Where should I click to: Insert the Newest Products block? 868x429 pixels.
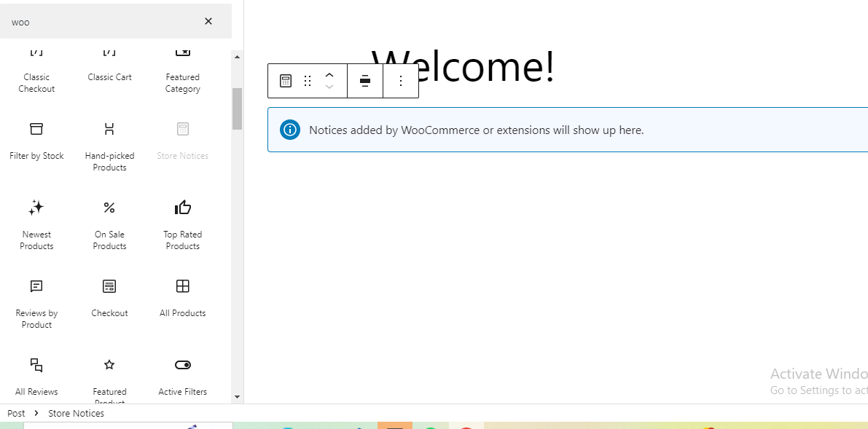36,224
